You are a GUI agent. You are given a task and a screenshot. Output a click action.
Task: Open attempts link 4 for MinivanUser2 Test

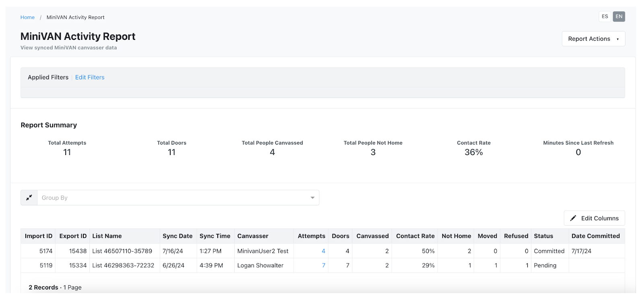(x=323, y=251)
